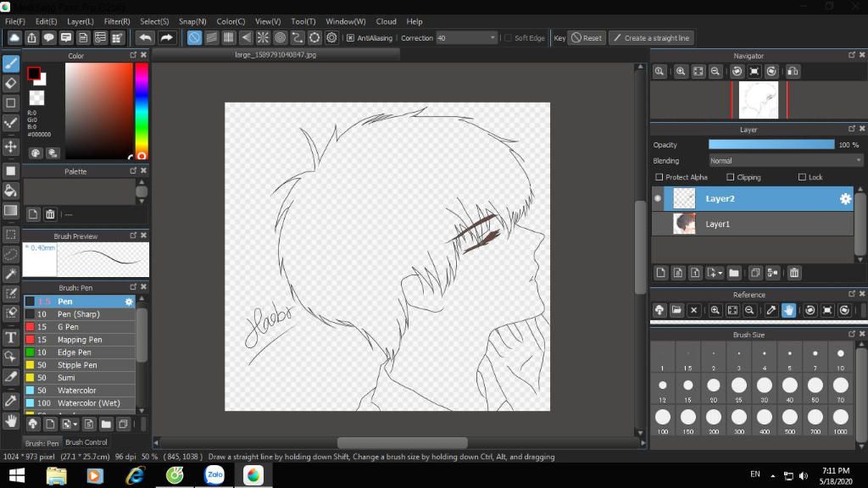The image size is (868, 488).
Task: Undock the Layer panel
Action: point(851,129)
